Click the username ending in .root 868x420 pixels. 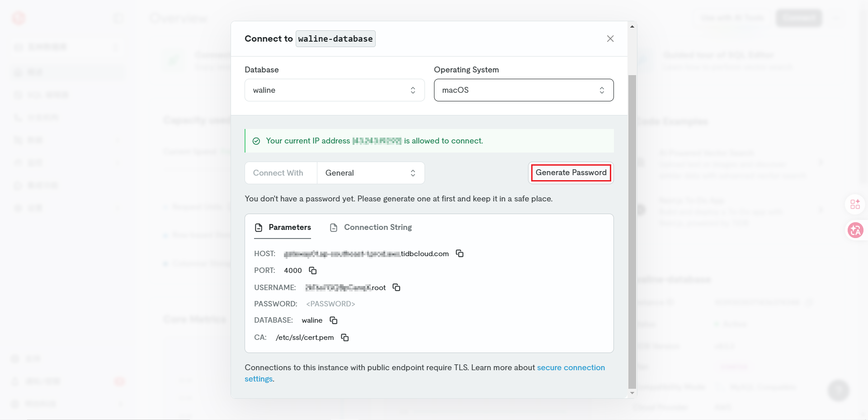(345, 287)
